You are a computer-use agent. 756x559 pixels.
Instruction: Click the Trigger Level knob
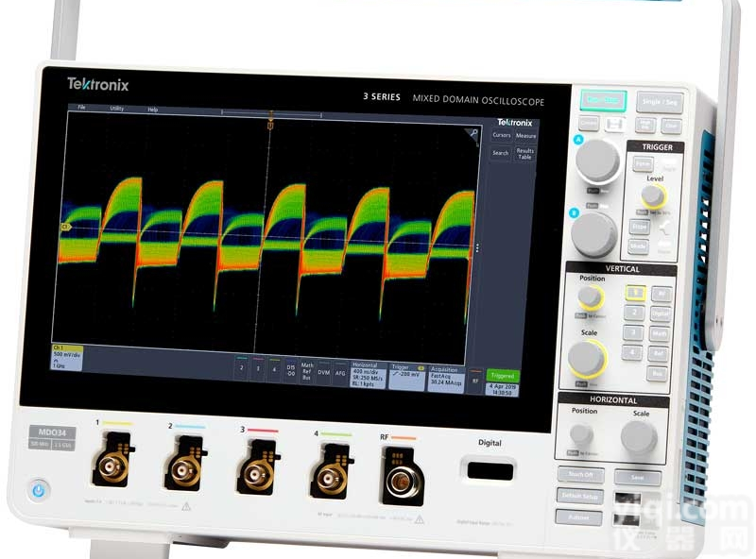tap(653, 195)
